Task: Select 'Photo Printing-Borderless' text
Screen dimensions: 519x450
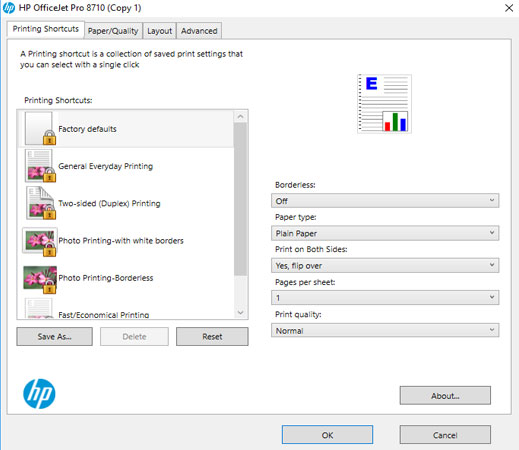Action: 106,278
